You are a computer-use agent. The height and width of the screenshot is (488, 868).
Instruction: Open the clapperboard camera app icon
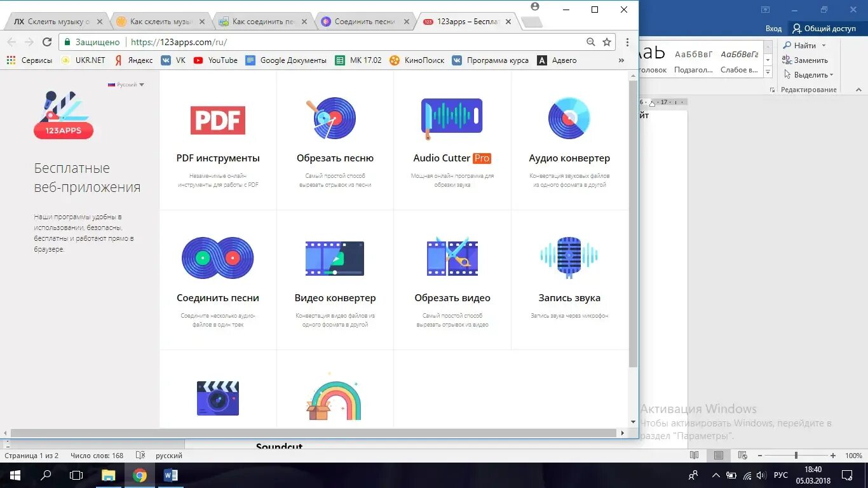218,398
